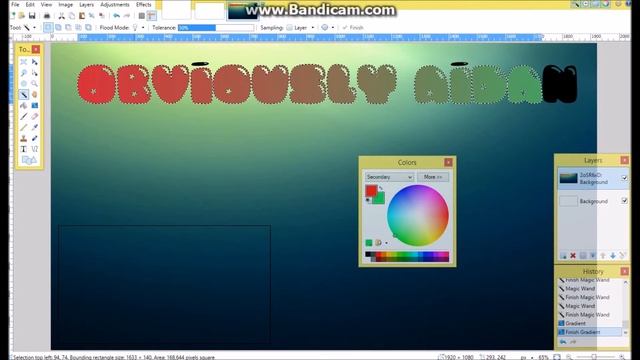
Task: Open the Image menu
Action: [65, 4]
